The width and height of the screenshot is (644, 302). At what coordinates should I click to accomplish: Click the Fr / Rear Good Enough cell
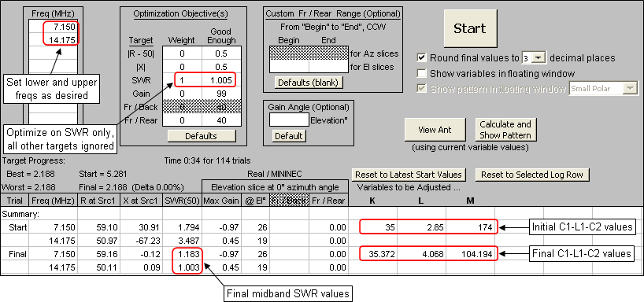click(222, 120)
